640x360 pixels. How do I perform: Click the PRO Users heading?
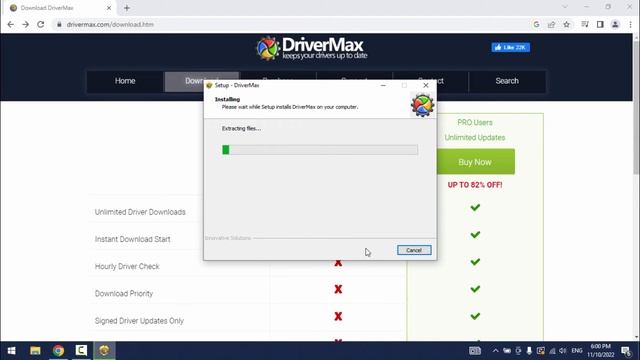(475, 122)
